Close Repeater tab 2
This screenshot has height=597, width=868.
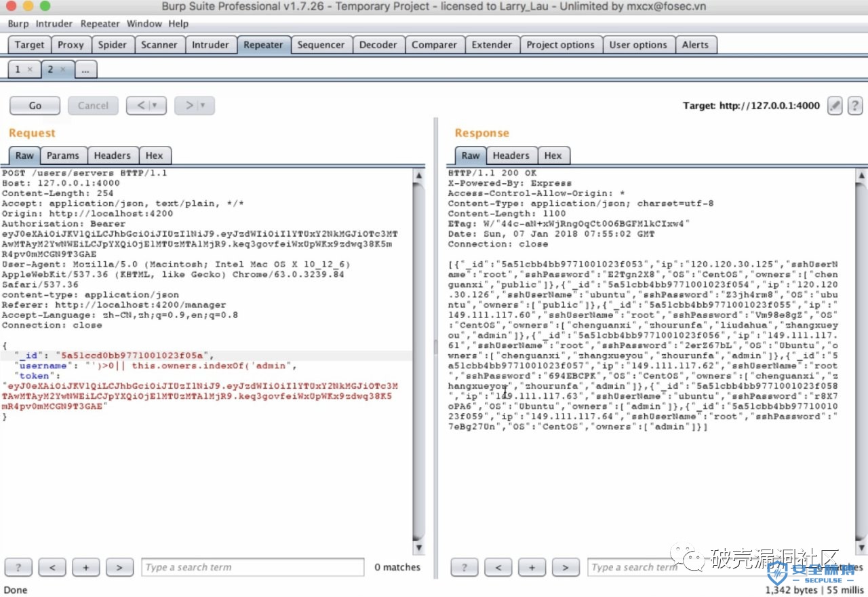click(x=62, y=69)
